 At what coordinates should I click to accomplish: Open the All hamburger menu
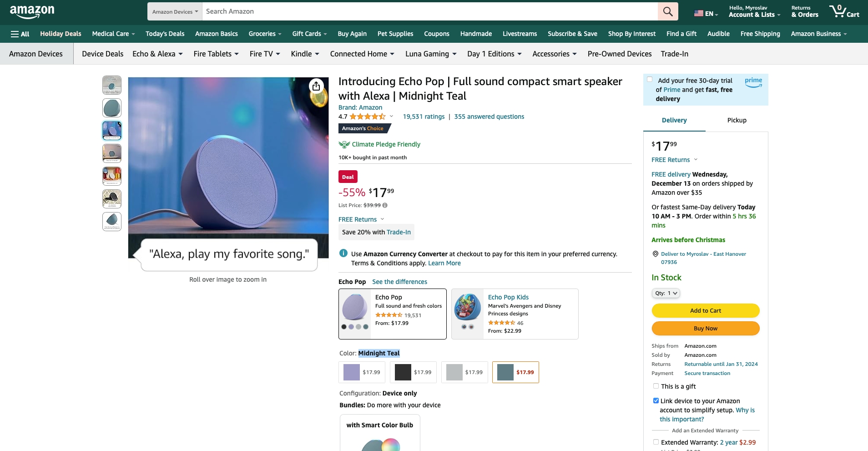20,34
